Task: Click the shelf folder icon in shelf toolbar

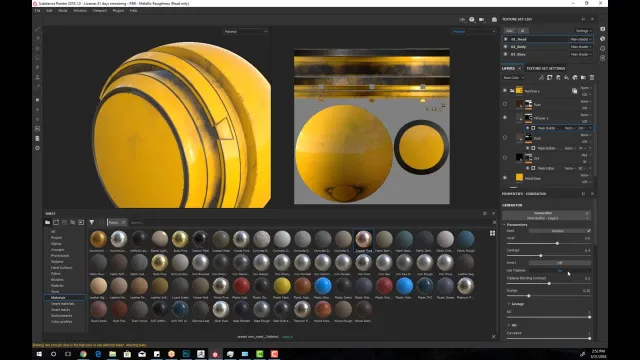Action: (x=48, y=222)
